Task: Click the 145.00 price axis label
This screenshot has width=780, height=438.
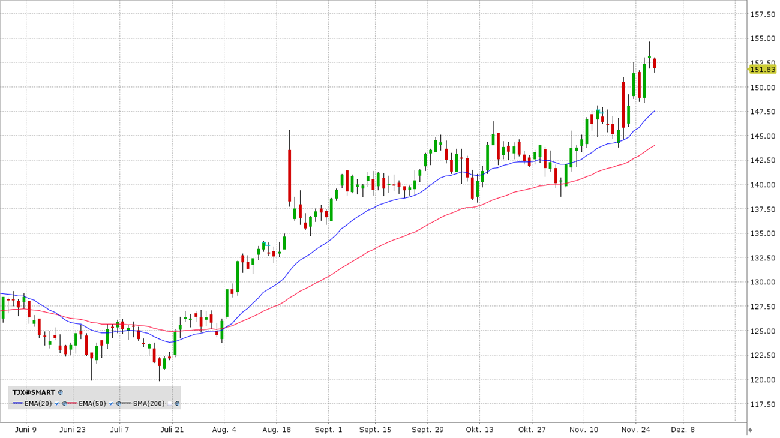Action: point(763,136)
